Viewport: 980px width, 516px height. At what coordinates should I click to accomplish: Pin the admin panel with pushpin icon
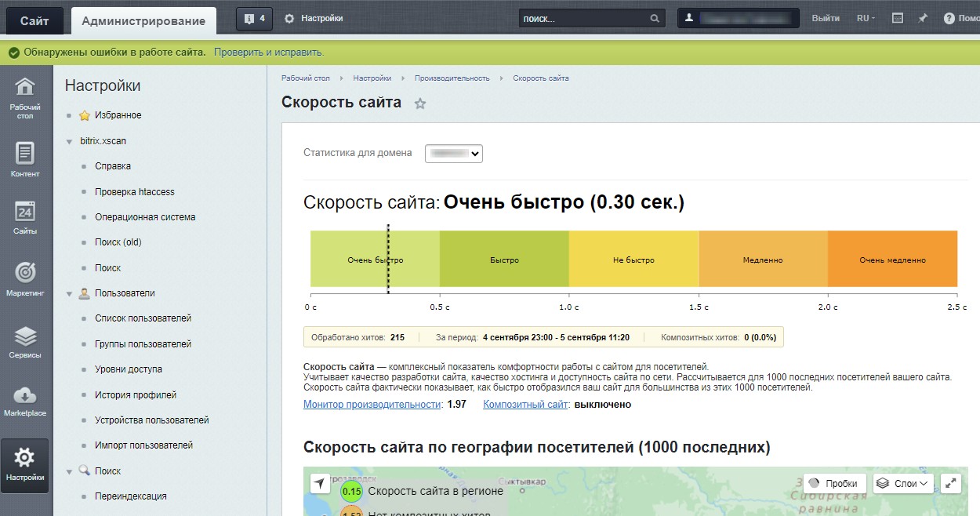coord(922,18)
